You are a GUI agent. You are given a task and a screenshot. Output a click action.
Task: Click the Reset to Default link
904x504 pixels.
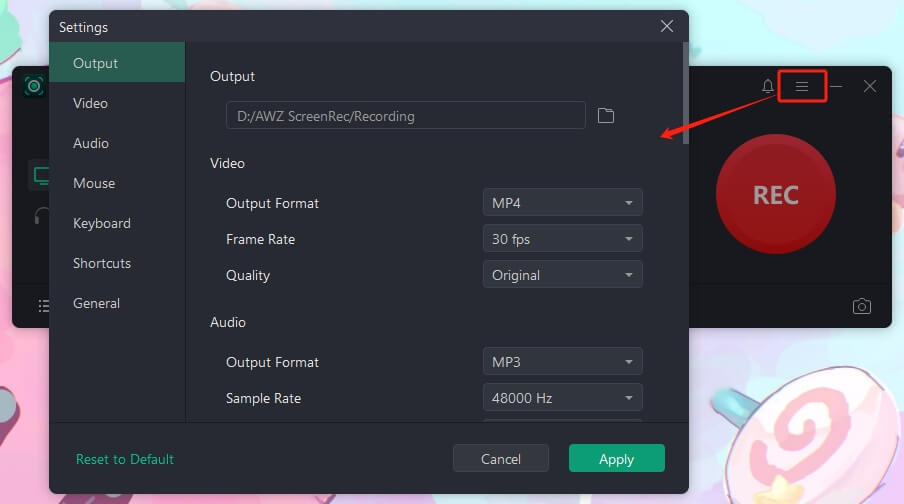click(x=125, y=459)
